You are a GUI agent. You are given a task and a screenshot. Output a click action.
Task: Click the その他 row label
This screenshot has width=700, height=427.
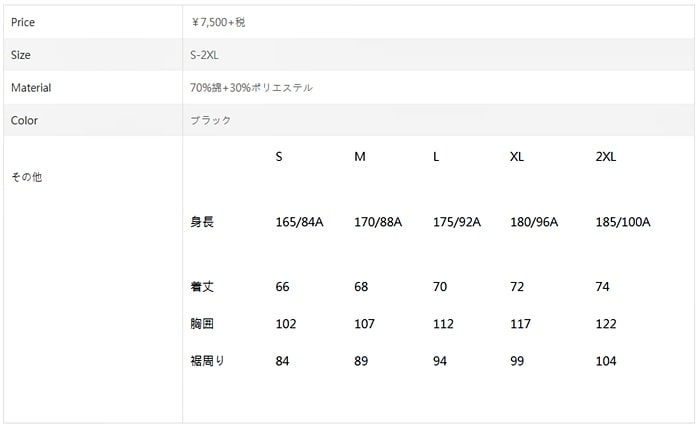26,177
